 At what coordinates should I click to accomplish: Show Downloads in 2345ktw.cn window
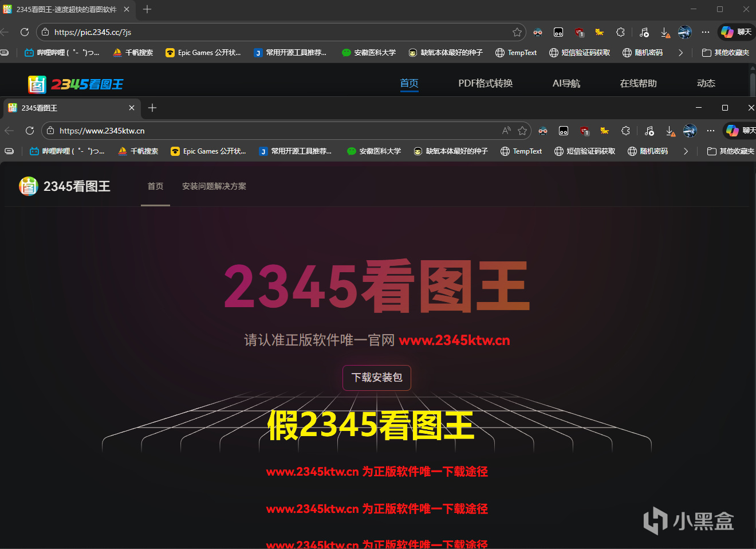tap(670, 131)
